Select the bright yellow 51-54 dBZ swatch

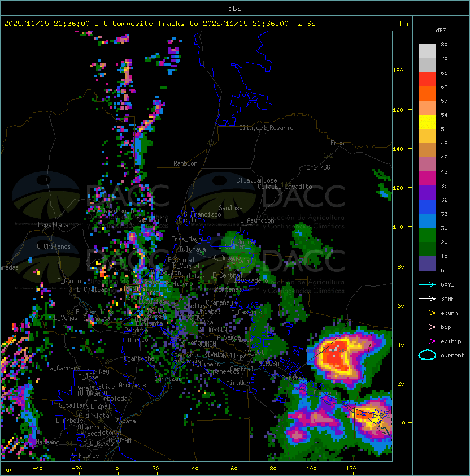[427, 122]
